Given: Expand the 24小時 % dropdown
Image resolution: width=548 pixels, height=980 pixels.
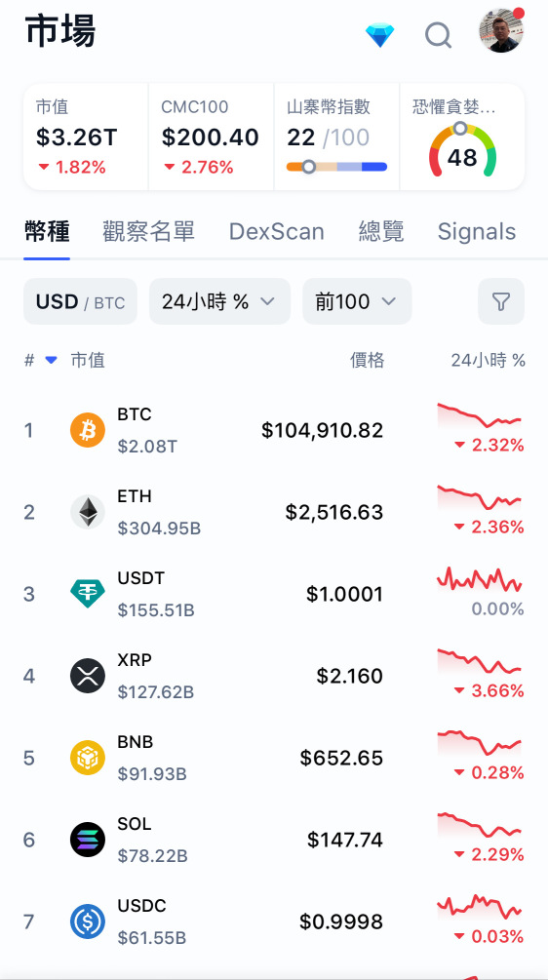Looking at the screenshot, I should tap(219, 301).
